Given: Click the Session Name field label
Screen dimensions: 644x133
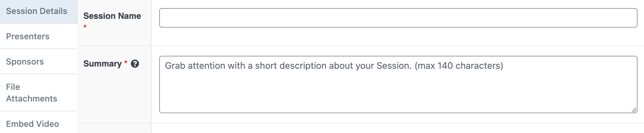Looking at the screenshot, I should (x=112, y=16).
